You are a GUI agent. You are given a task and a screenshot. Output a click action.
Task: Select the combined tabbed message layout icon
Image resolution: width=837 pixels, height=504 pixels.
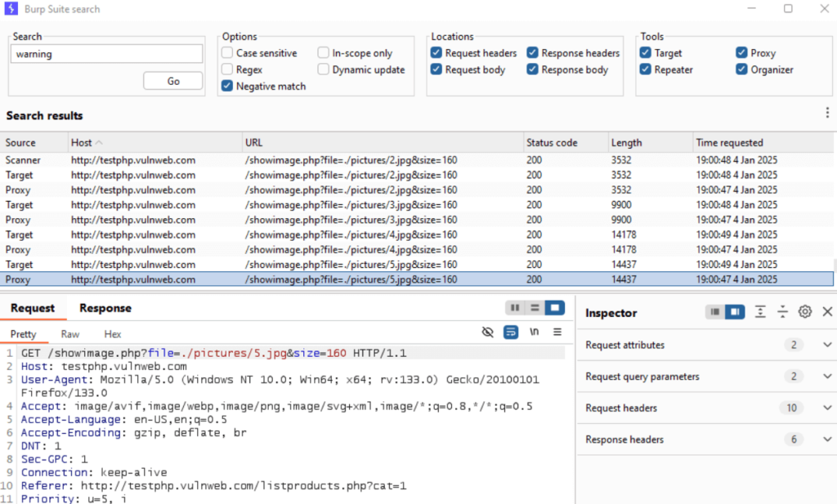click(555, 308)
